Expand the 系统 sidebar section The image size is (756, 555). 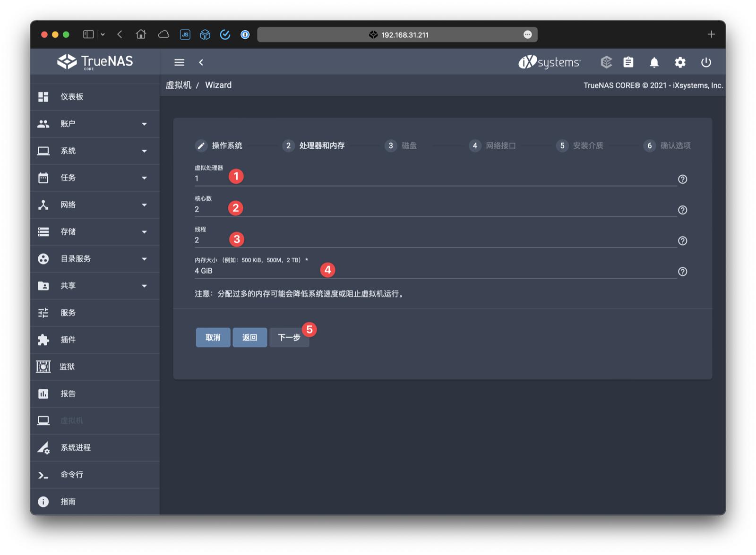144,151
